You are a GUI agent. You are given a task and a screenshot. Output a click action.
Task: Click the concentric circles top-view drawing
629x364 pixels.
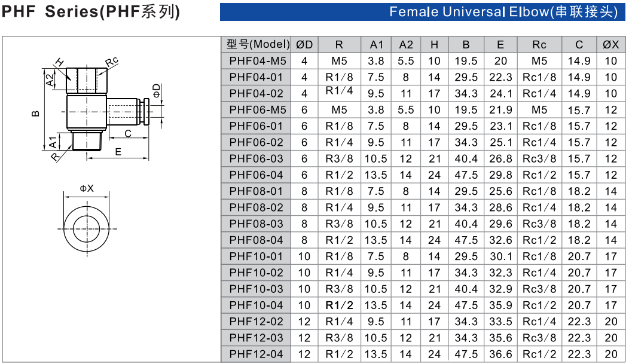87,227
